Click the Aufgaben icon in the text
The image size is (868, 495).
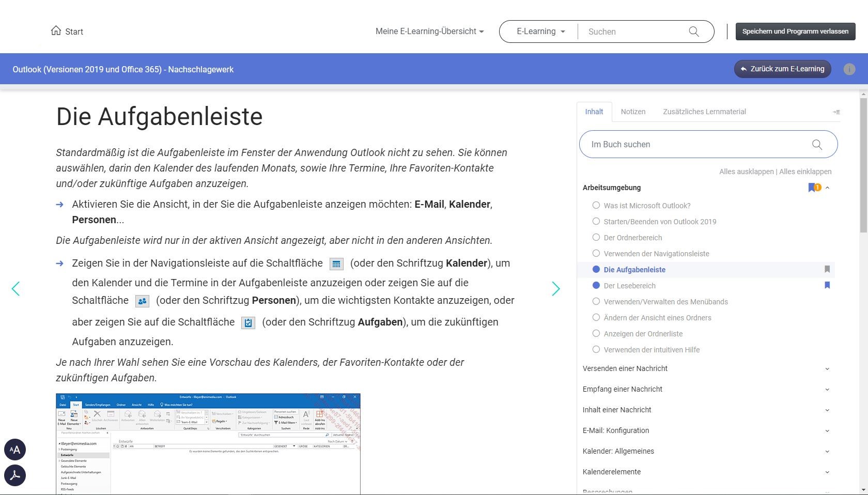249,323
